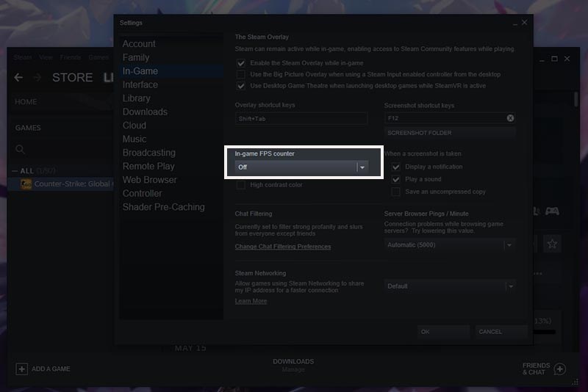This screenshot has height=392, width=588.
Task: Toggle Display a notification checkbox
Action: point(395,167)
